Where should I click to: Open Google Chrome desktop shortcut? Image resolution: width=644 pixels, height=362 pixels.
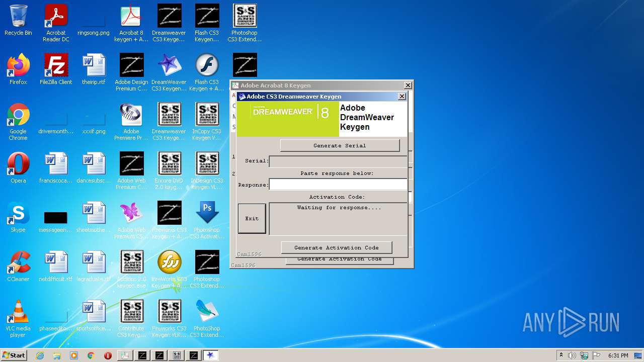(18, 122)
